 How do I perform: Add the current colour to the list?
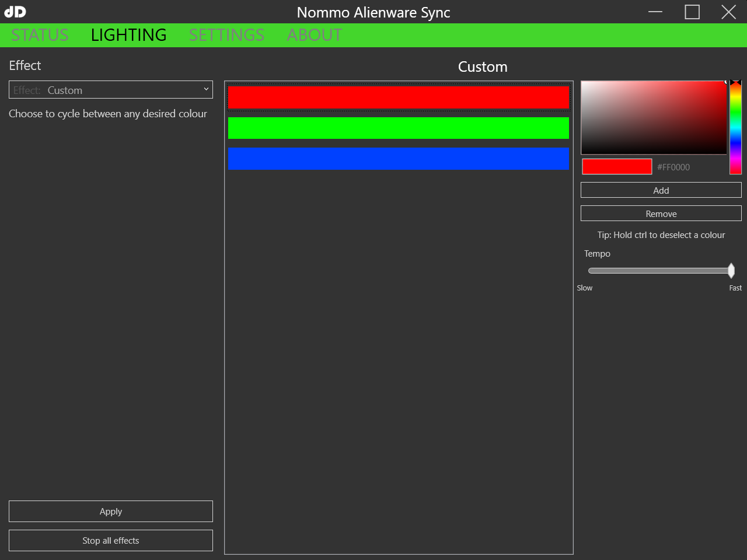pos(661,190)
